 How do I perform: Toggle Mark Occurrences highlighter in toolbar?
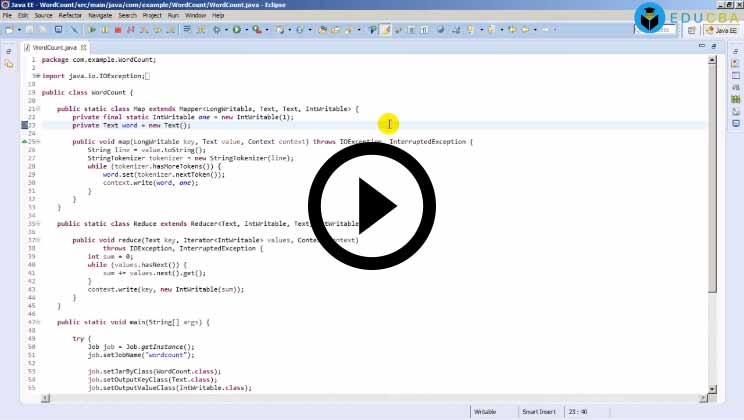click(x=385, y=30)
